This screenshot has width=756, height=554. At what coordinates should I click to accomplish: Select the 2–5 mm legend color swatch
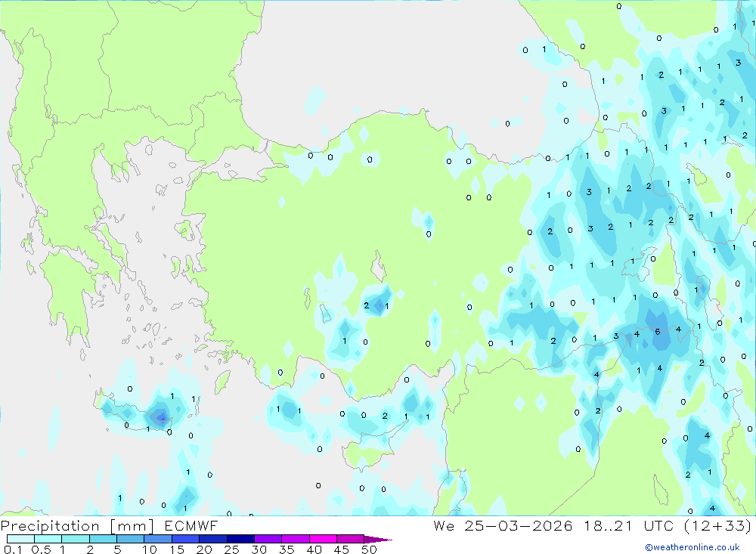[103, 539]
